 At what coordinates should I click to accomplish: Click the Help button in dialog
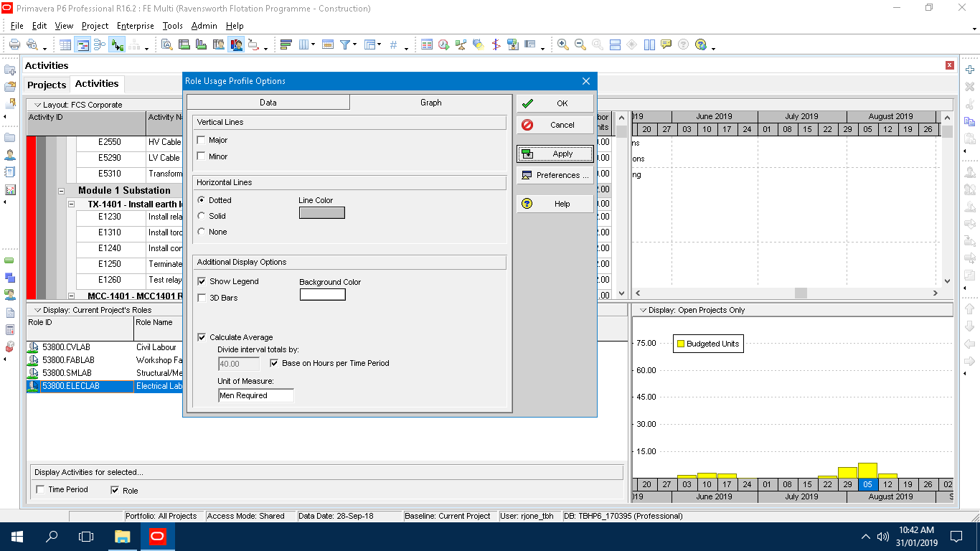[555, 204]
